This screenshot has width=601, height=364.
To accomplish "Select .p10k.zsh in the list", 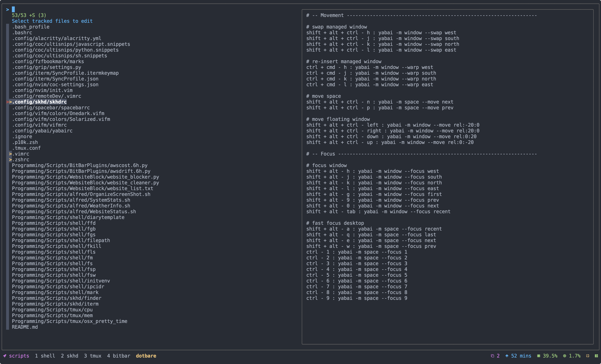I will pos(25,142).
